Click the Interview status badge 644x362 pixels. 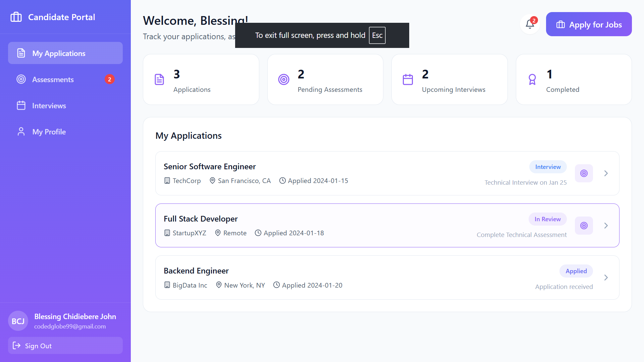pos(548,167)
